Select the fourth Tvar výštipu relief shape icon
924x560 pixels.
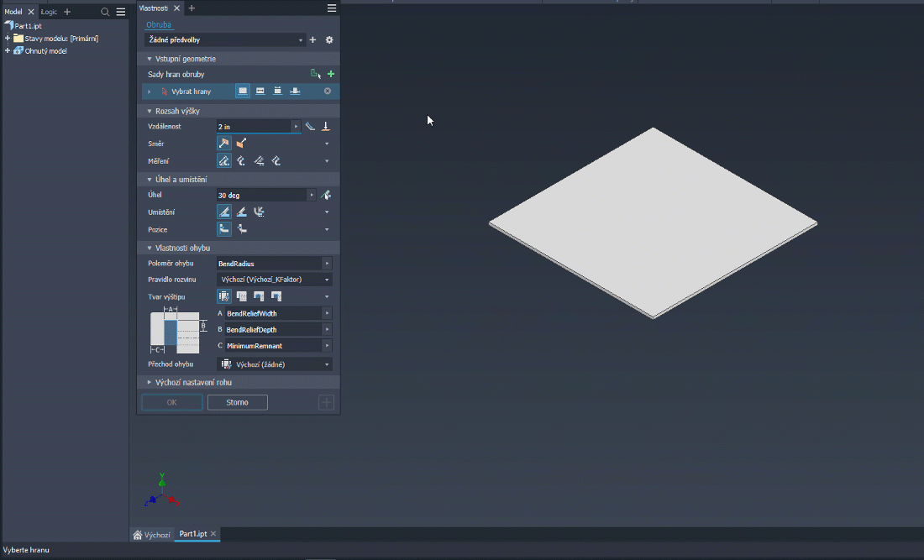[276, 296]
